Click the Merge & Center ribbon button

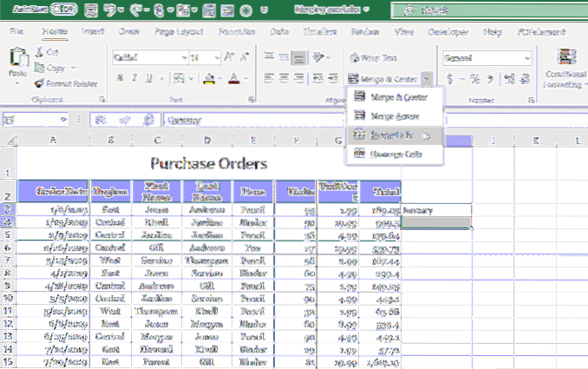click(383, 79)
